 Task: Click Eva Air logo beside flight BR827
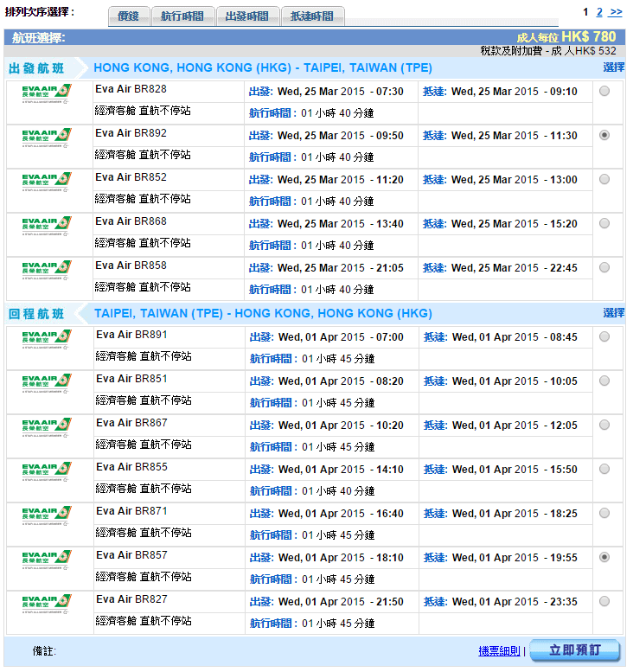click(47, 604)
